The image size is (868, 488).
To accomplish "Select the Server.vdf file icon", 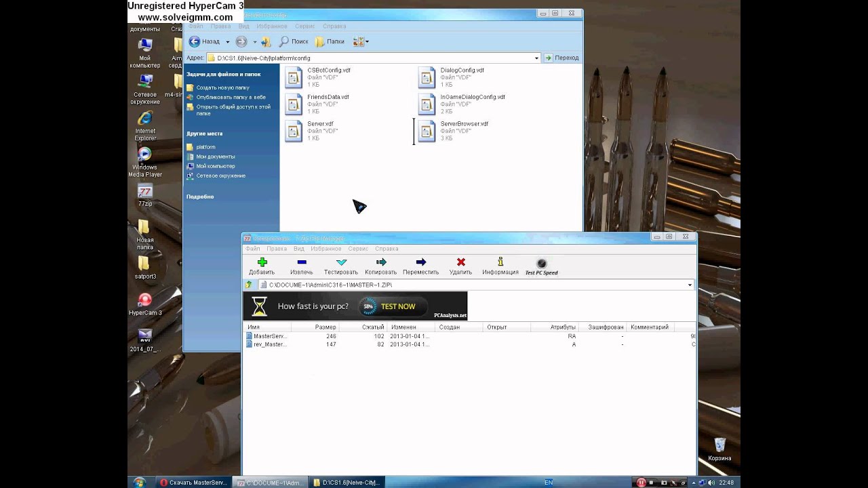I will coord(294,131).
